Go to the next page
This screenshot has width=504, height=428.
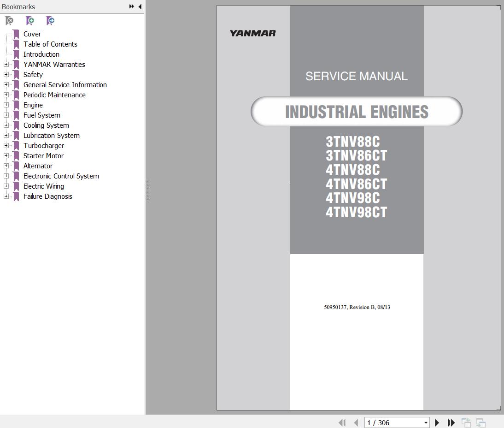pos(437,422)
